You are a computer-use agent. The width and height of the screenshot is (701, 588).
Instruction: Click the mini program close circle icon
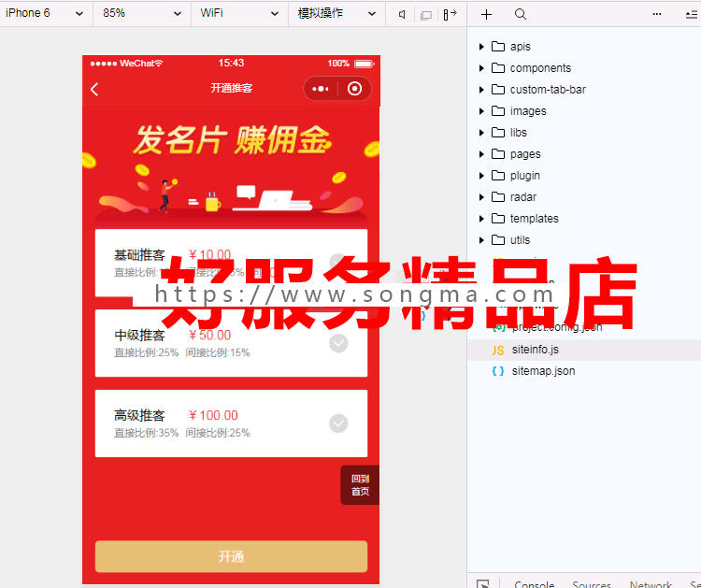(x=354, y=89)
